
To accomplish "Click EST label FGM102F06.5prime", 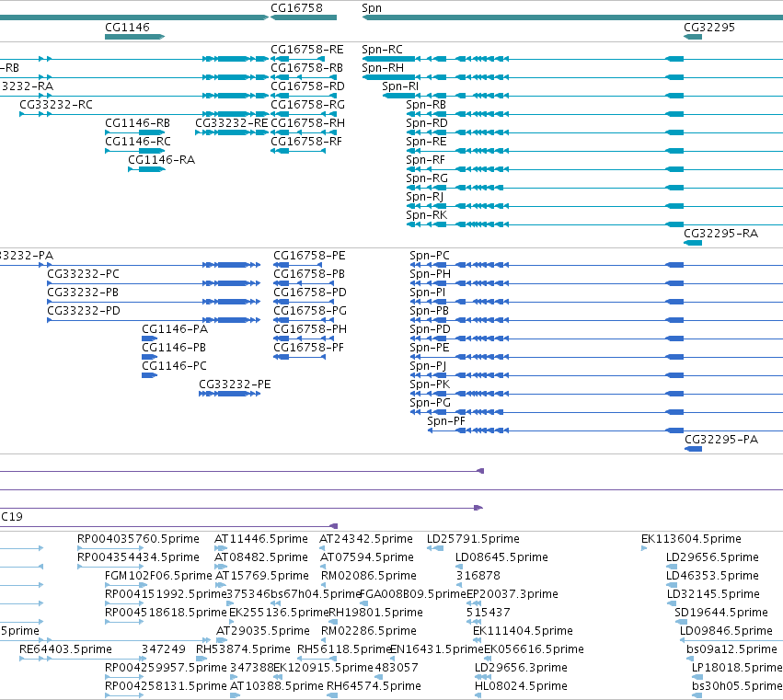I will click(158, 576).
